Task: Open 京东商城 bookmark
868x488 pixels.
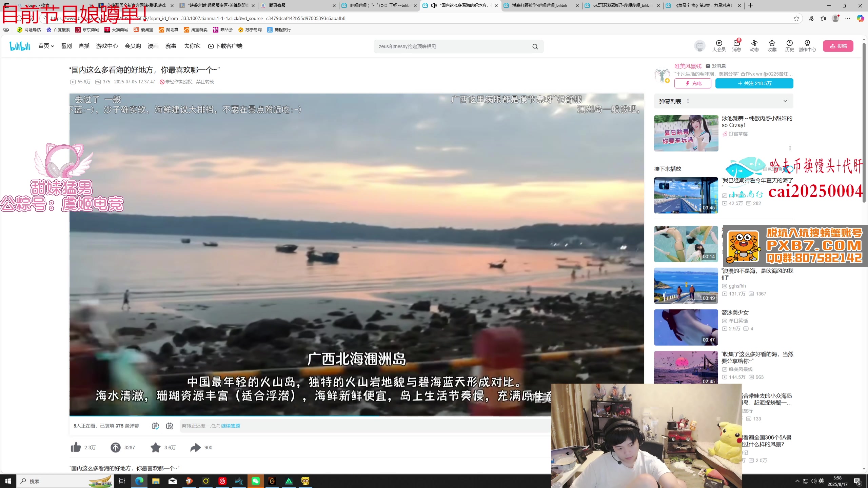Action: 87,30
